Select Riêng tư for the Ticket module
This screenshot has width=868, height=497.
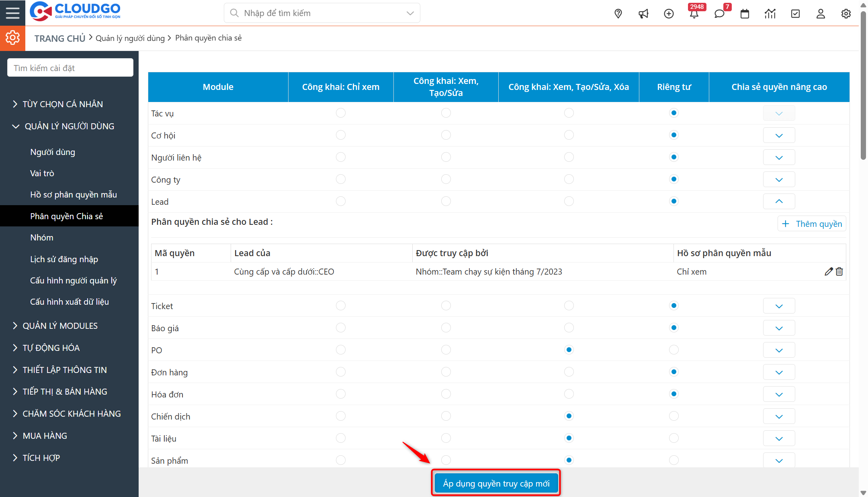point(674,306)
